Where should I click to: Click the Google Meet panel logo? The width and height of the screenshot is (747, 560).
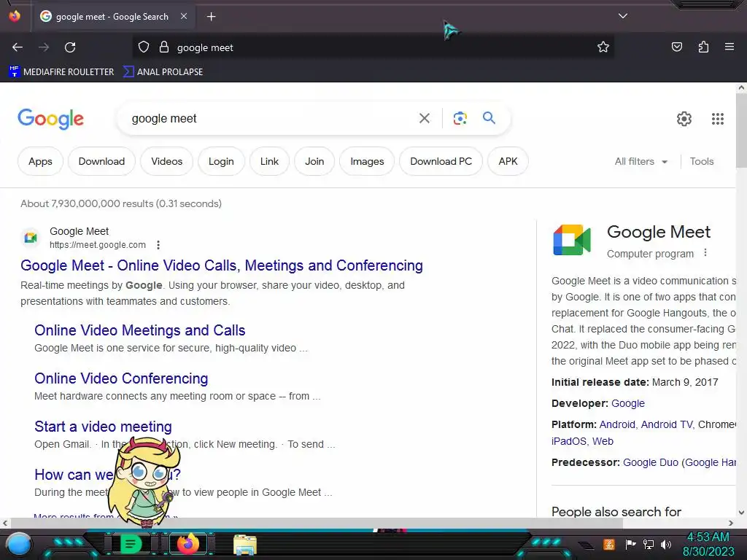pos(572,240)
